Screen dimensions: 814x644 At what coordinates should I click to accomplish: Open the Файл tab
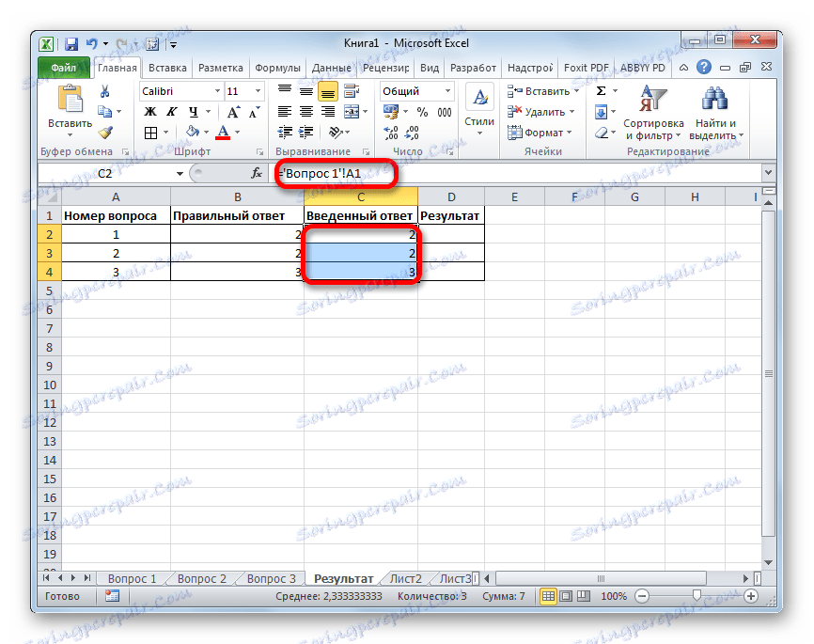click(x=63, y=68)
